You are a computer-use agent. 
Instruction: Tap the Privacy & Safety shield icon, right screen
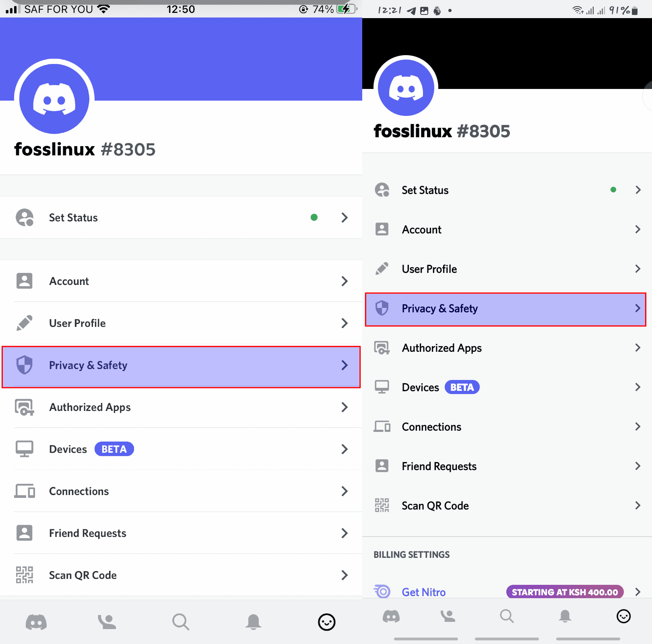coord(382,308)
